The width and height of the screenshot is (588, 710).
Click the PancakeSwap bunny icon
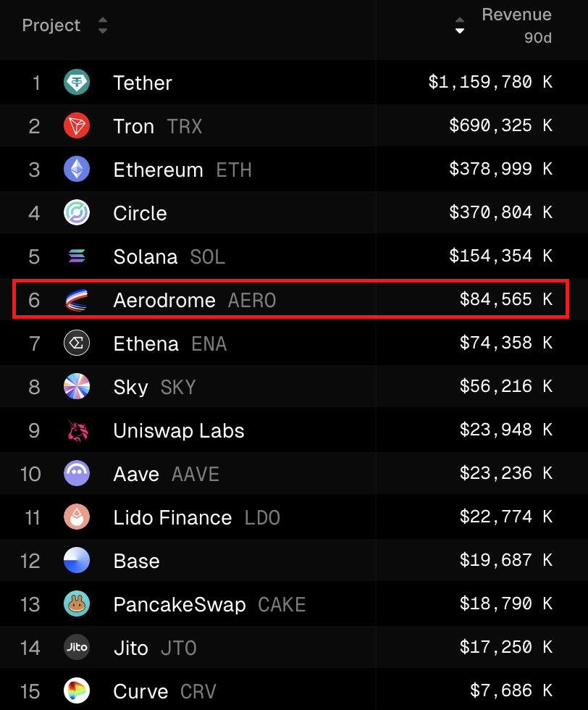(x=77, y=604)
